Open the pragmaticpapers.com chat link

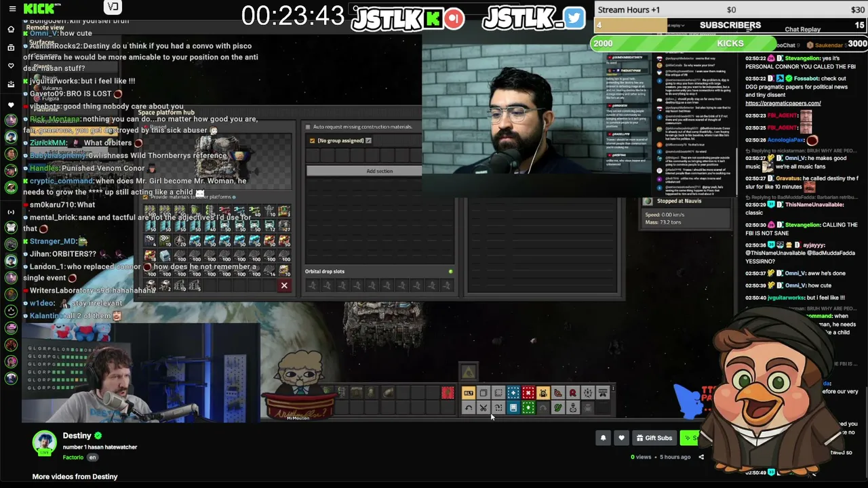point(783,104)
